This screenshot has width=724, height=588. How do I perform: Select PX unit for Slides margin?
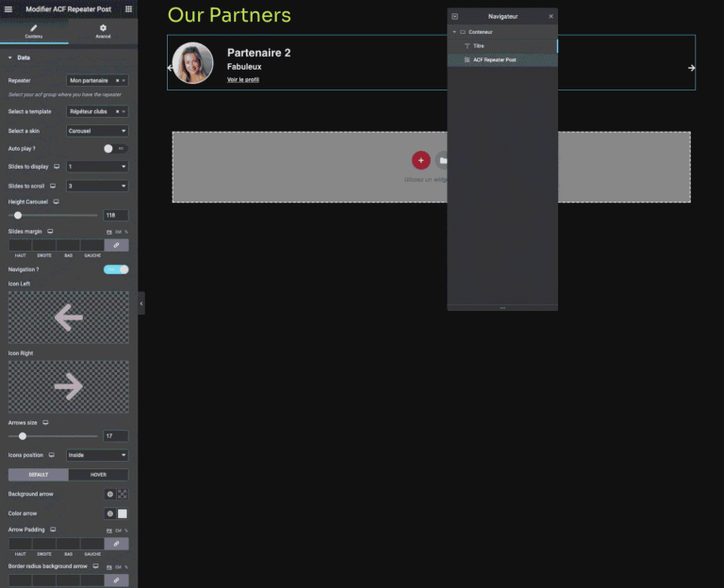click(x=109, y=232)
